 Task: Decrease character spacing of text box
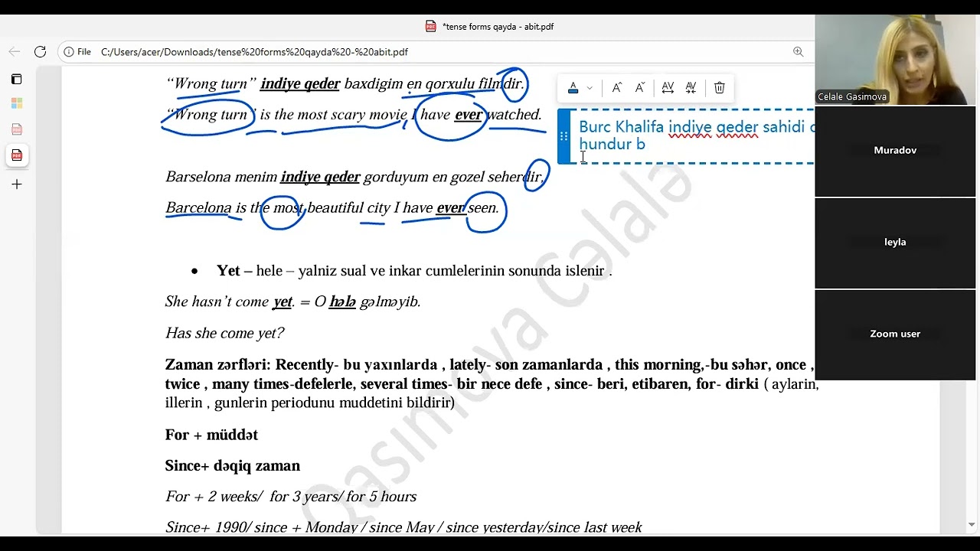691,88
